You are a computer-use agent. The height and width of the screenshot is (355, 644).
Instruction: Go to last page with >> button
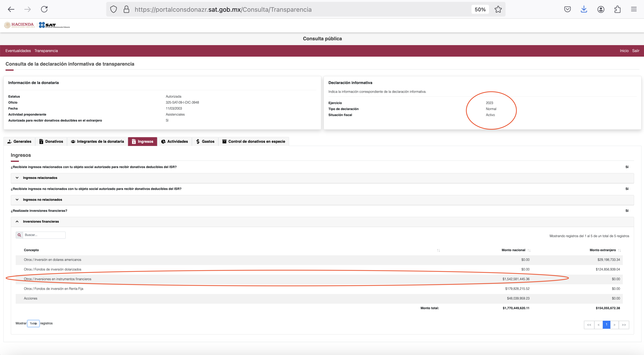click(624, 325)
